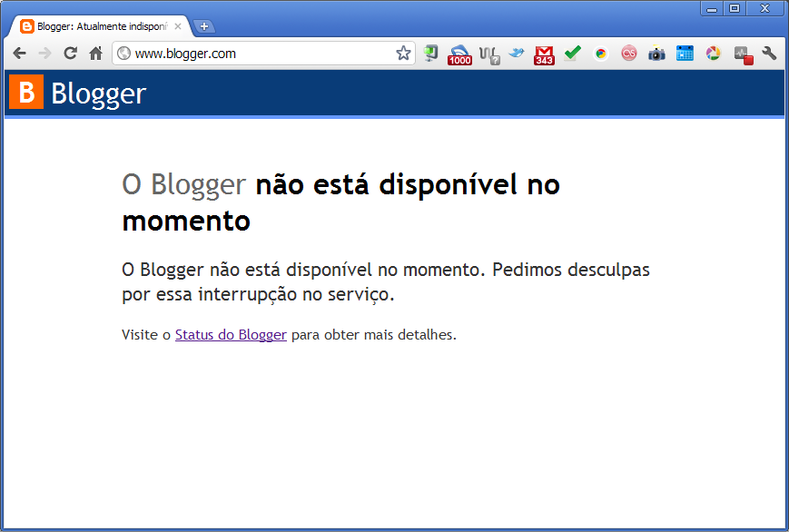
Task: Open the Twitter bird extension
Action: [517, 54]
